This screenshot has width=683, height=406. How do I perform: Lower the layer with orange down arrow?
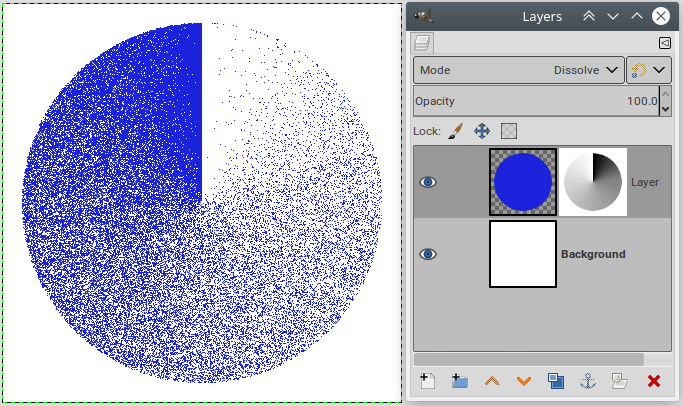(524, 382)
